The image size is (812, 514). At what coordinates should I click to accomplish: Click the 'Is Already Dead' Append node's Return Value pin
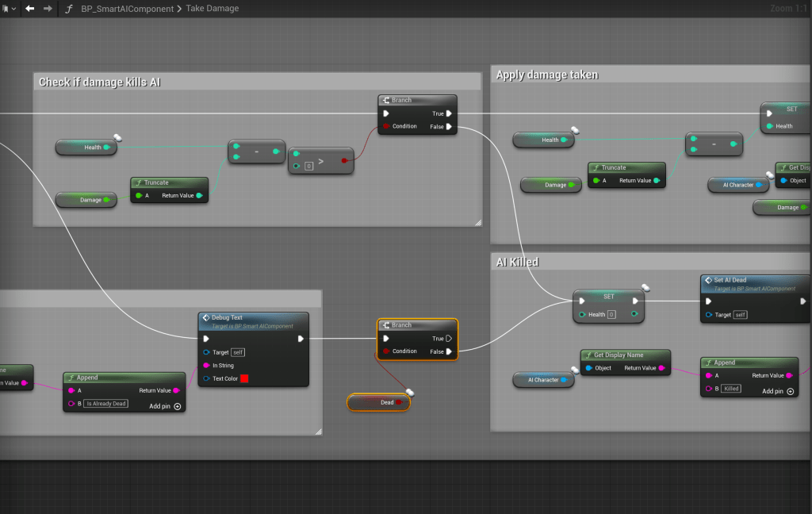176,391
